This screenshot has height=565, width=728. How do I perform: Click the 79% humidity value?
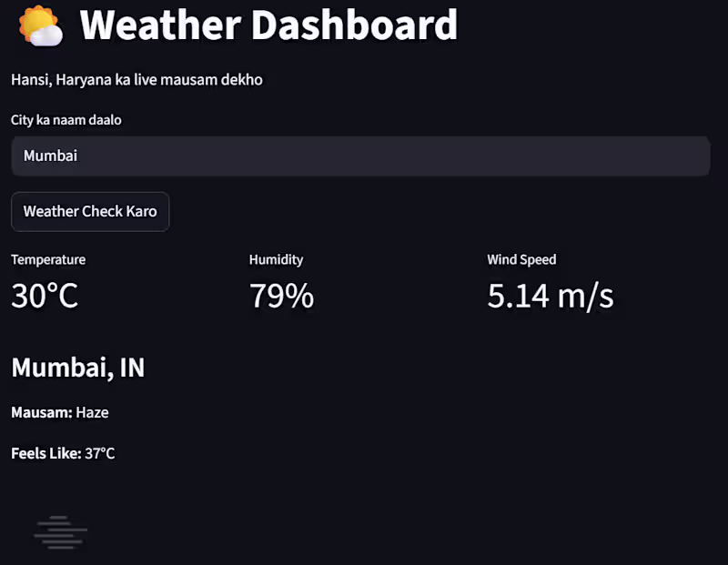281,296
